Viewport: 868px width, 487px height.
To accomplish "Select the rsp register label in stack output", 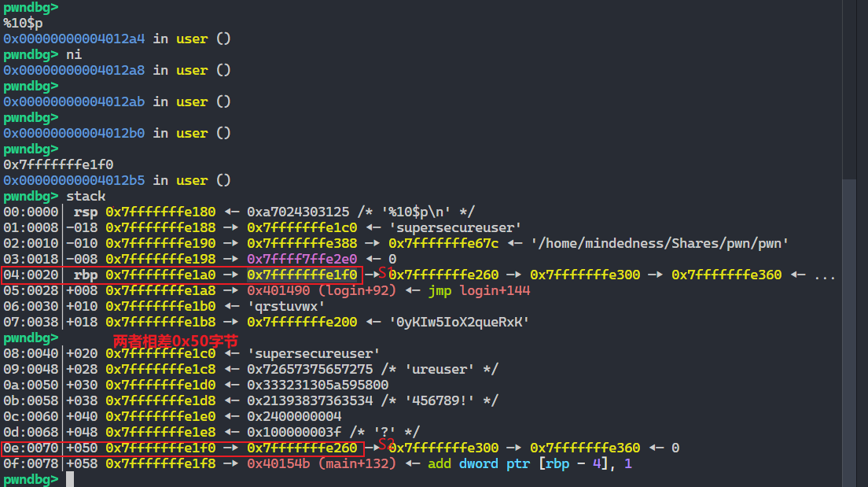I will pyautogui.click(x=86, y=211).
